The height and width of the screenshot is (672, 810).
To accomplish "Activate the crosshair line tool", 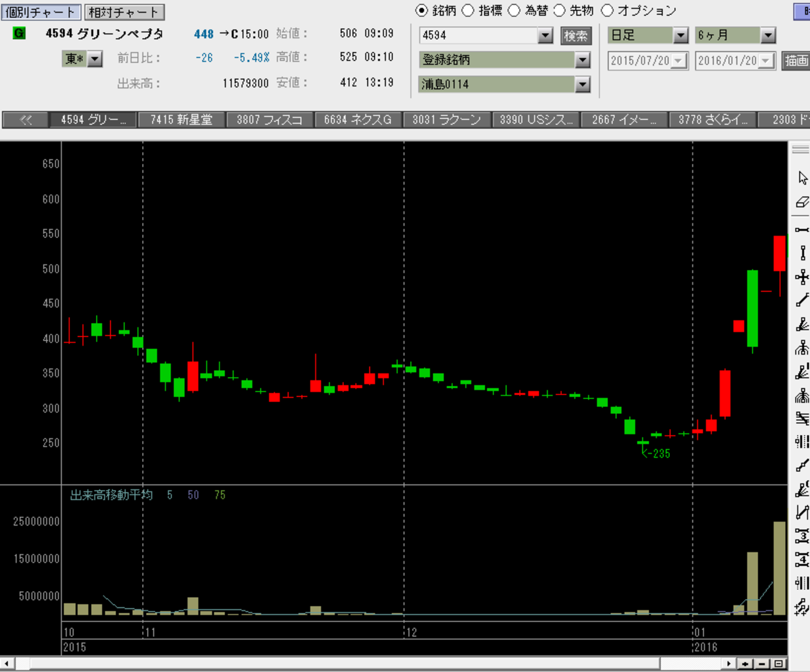I will point(803,277).
